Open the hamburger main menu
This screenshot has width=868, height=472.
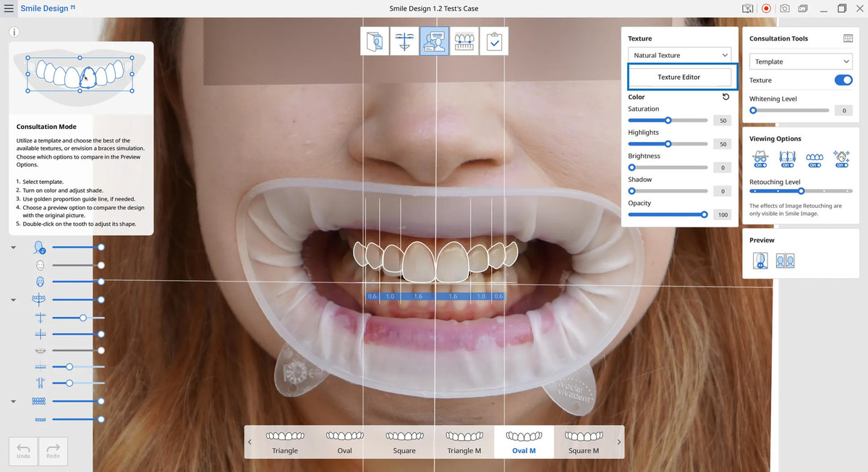(9, 9)
